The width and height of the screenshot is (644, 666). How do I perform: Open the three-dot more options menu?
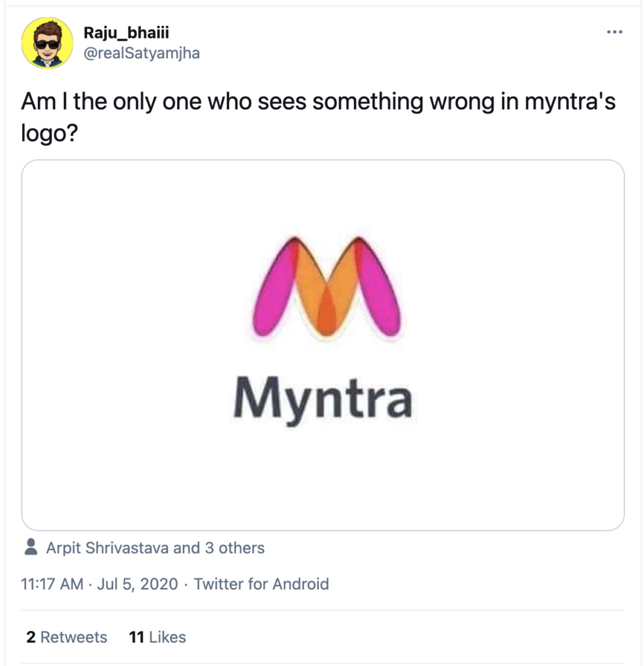coord(614,32)
